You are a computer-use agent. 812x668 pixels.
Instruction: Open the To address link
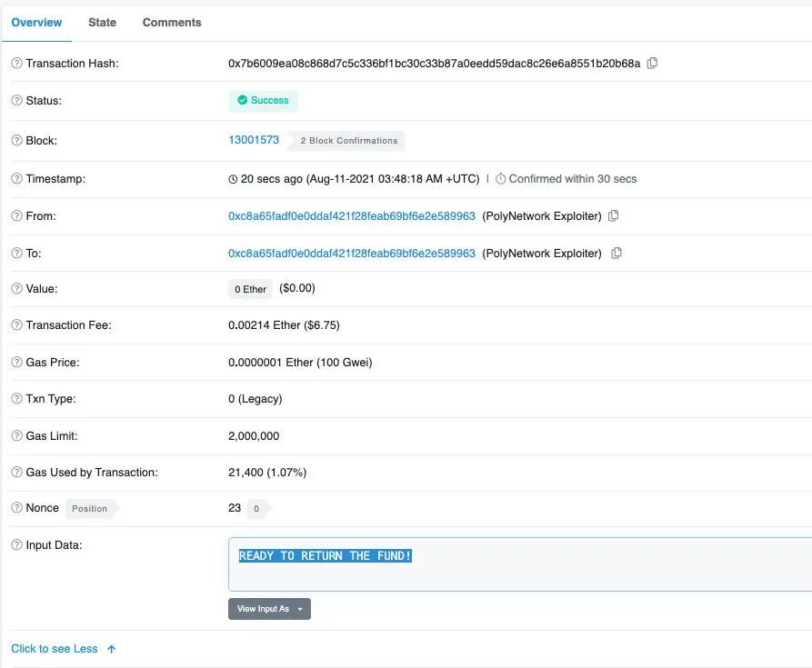pyautogui.click(x=352, y=253)
